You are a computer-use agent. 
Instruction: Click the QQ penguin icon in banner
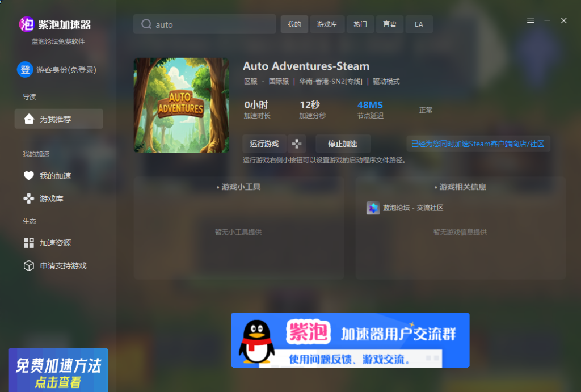pyautogui.click(x=256, y=342)
